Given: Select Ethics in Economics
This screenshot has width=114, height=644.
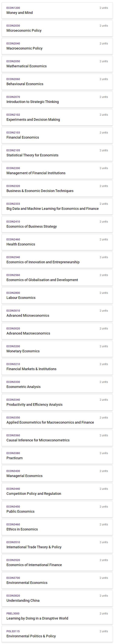Looking at the screenshot, I should [x=57, y=527].
